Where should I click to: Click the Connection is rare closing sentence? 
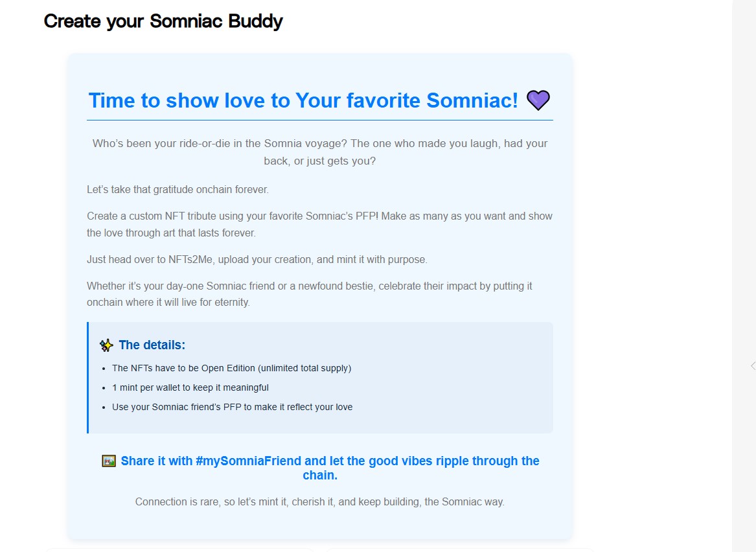point(319,501)
